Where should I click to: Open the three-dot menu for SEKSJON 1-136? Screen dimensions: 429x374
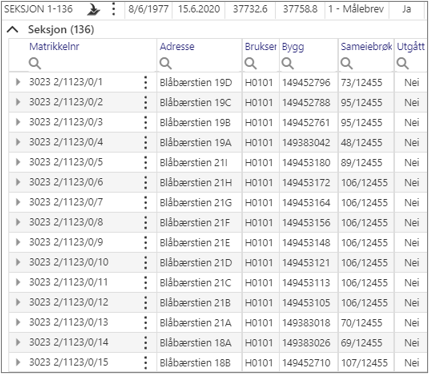coord(114,9)
